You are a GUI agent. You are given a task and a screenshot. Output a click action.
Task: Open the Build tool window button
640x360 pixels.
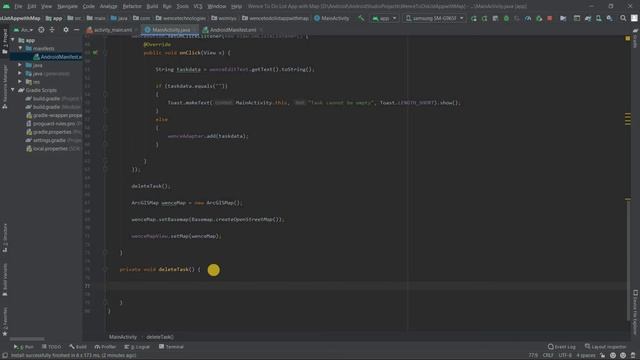tap(78, 347)
